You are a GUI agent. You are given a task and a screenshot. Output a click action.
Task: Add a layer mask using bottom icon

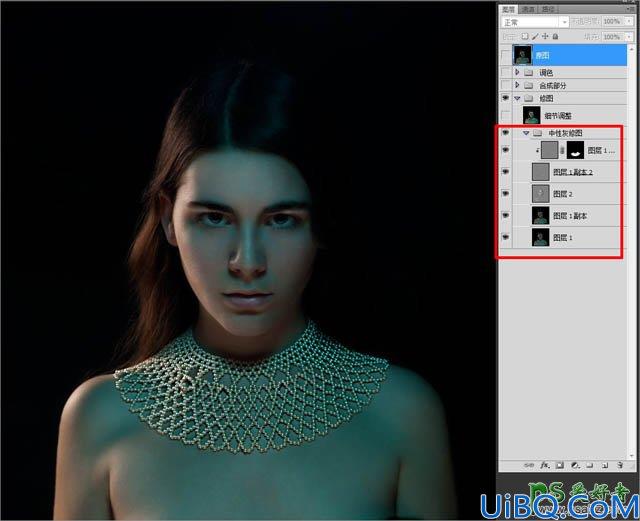[x=560, y=465]
